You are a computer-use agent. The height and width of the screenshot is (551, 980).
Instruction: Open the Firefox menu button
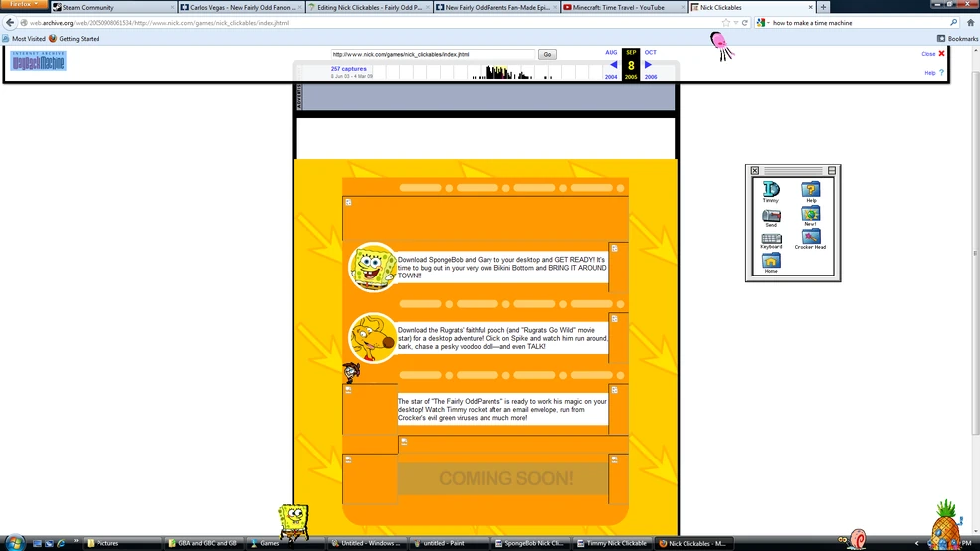click(x=24, y=4)
